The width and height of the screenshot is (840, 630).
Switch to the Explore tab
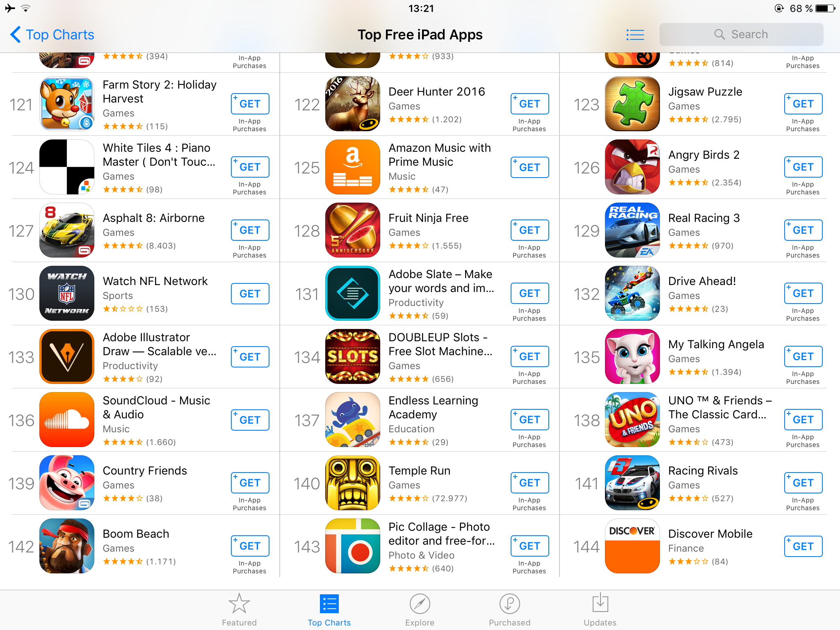(420, 610)
